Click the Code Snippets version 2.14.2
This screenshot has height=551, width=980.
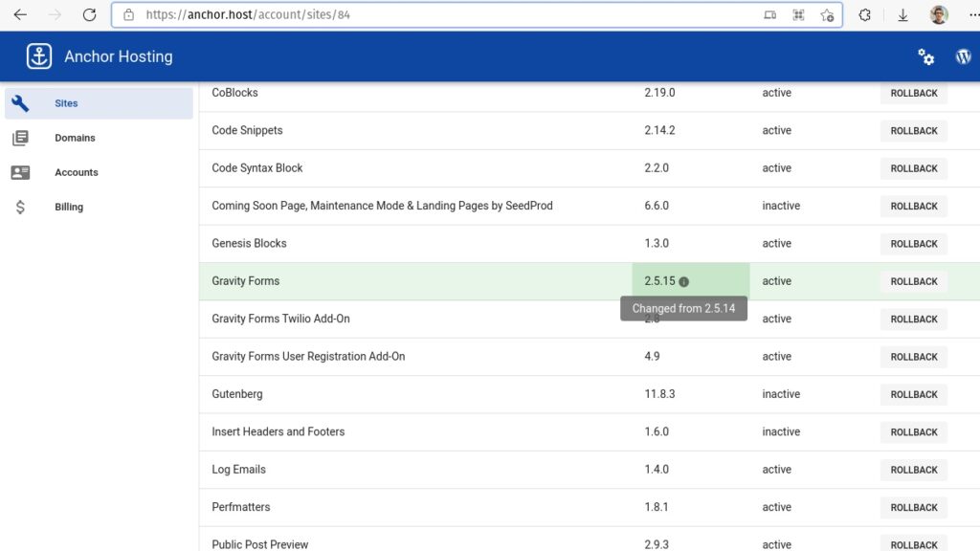pos(659,130)
